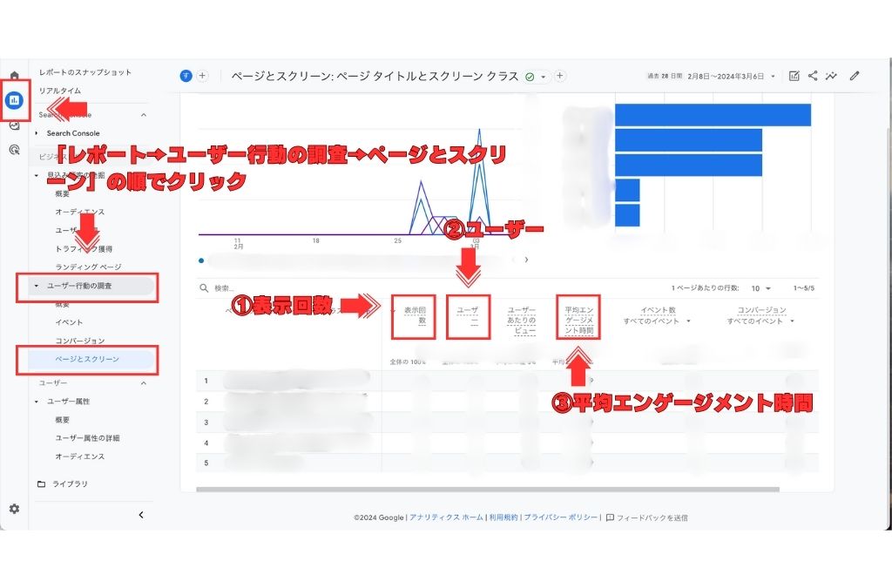Viewport: 892px width, 588px height.
Task: Open リアルタイム report
Action: click(x=60, y=91)
